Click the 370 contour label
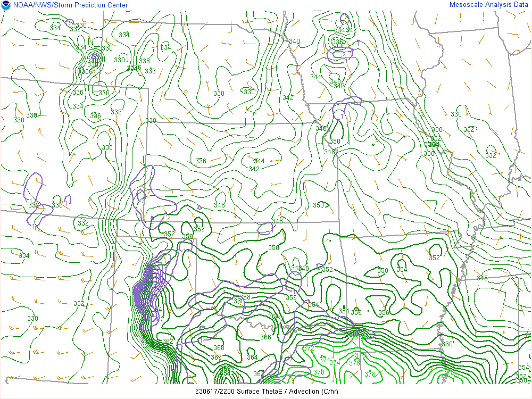This screenshot has width=532, height=399. pyautogui.click(x=319, y=372)
